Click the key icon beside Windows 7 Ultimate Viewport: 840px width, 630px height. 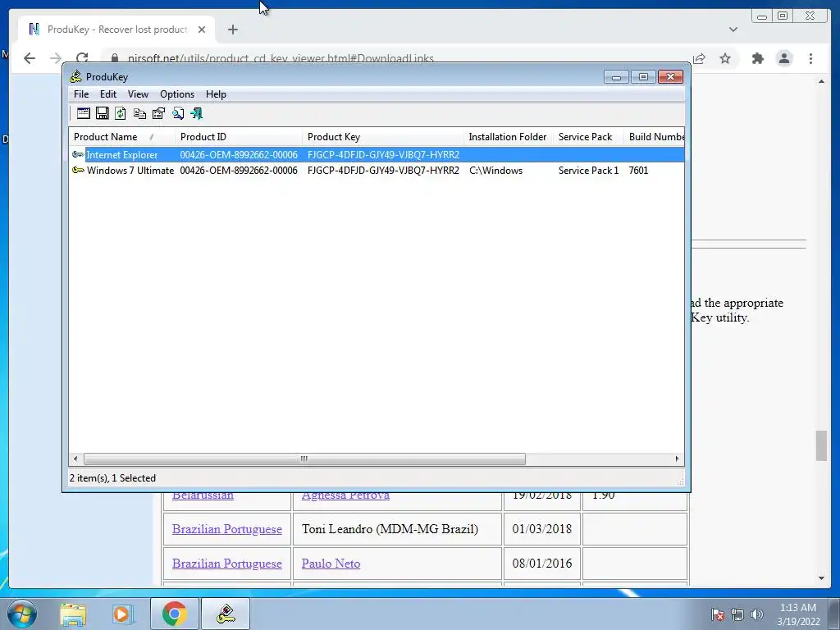(78, 171)
